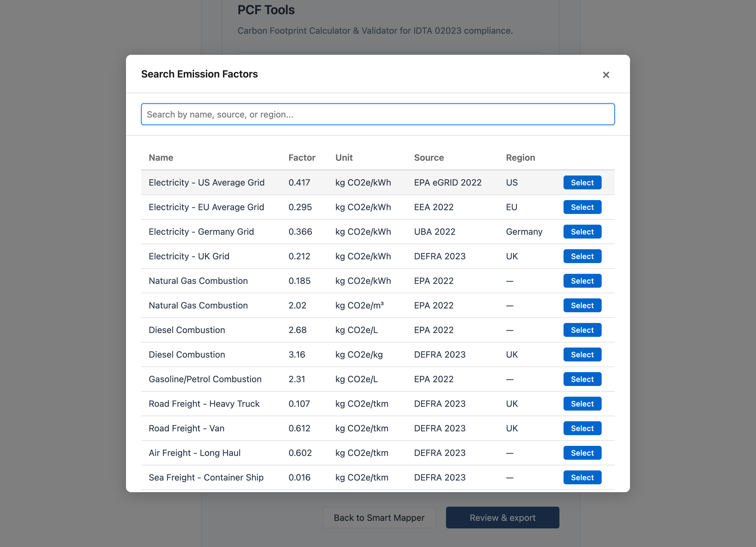Select Natural Gas Combustion per m³

(x=582, y=305)
